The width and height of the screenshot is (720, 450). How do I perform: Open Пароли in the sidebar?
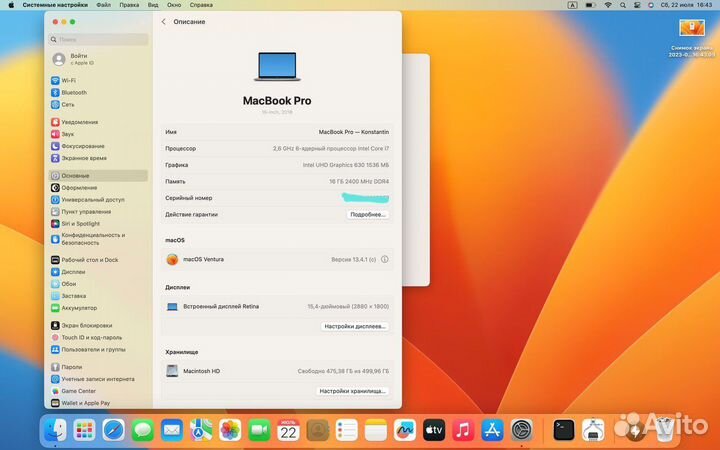[x=67, y=367]
